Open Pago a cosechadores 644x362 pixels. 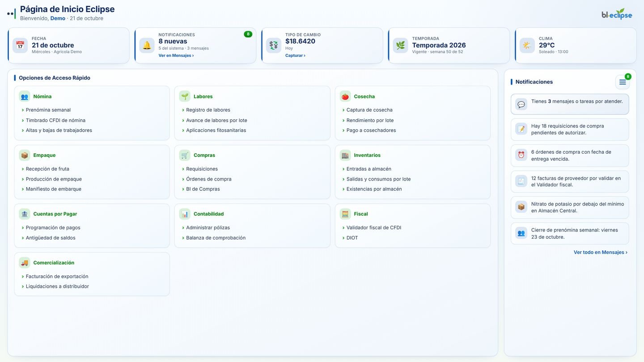click(371, 130)
